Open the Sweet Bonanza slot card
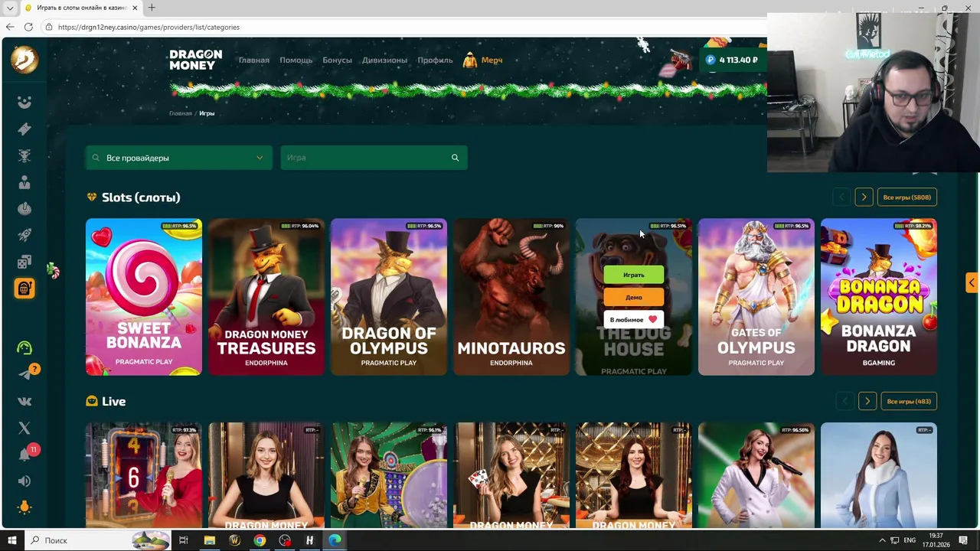Screen dimensions: 980x551 coord(144,297)
